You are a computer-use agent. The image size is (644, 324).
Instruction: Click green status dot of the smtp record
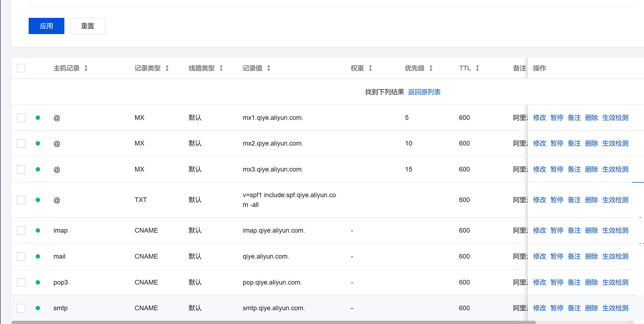pyautogui.click(x=38, y=308)
